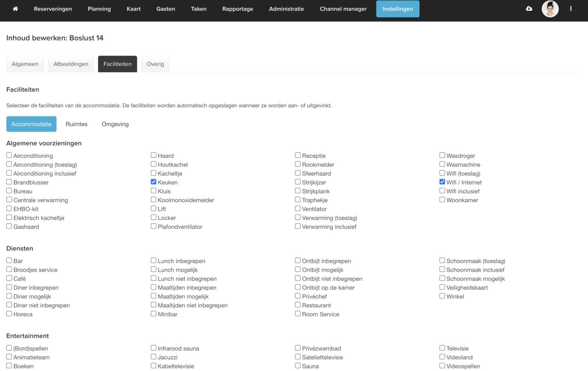Open the Channel manager menu
Screen dimensions: 588x371
pos(343,9)
